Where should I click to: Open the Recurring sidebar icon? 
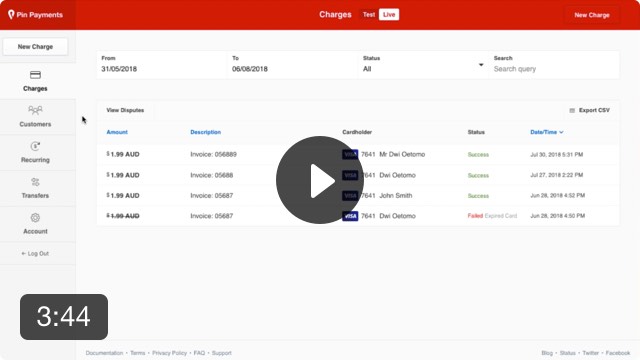pyautogui.click(x=35, y=146)
